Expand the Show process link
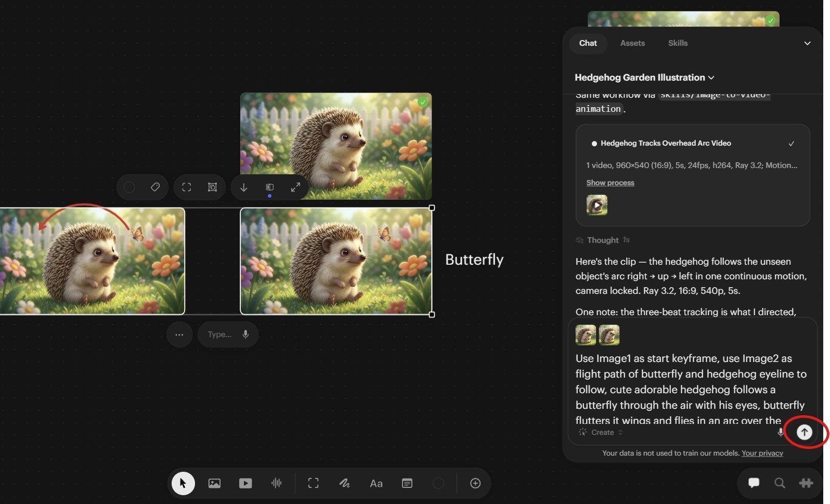Viewport: 830px width, 504px height. pos(610,183)
